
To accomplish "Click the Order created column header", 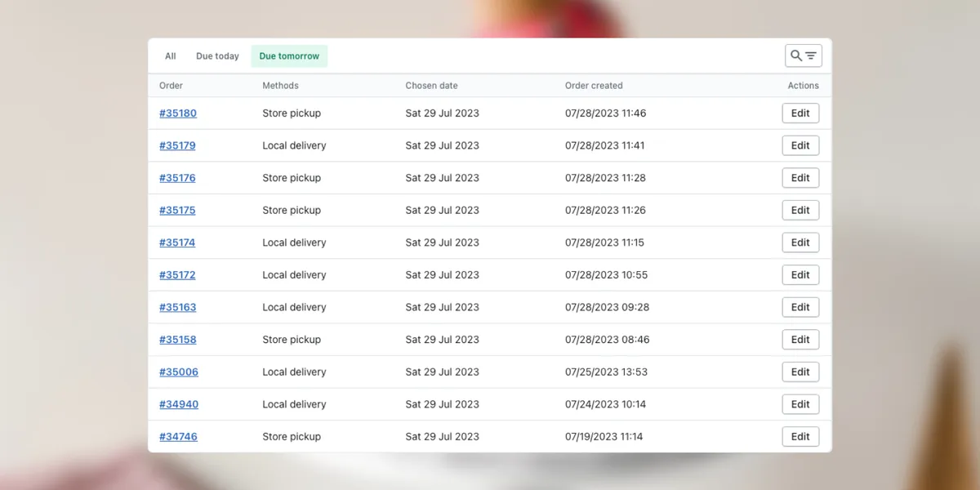I will [x=594, y=85].
